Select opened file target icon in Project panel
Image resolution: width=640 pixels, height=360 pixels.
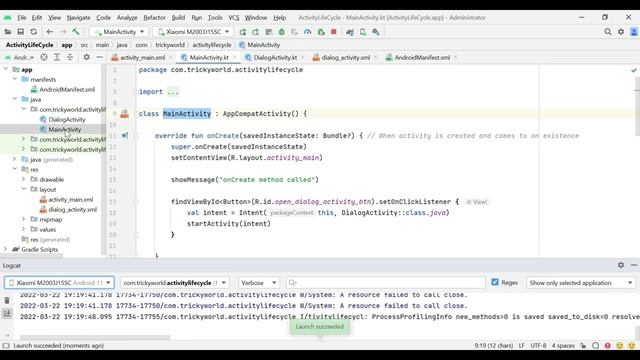click(x=44, y=58)
